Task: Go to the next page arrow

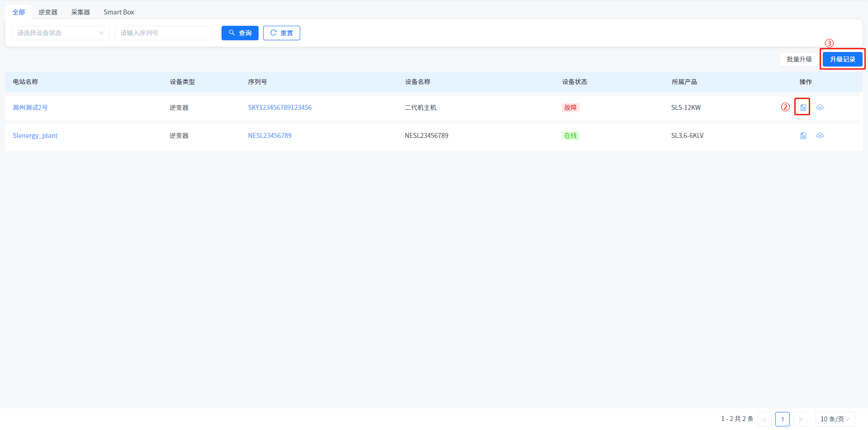Action: (800, 419)
